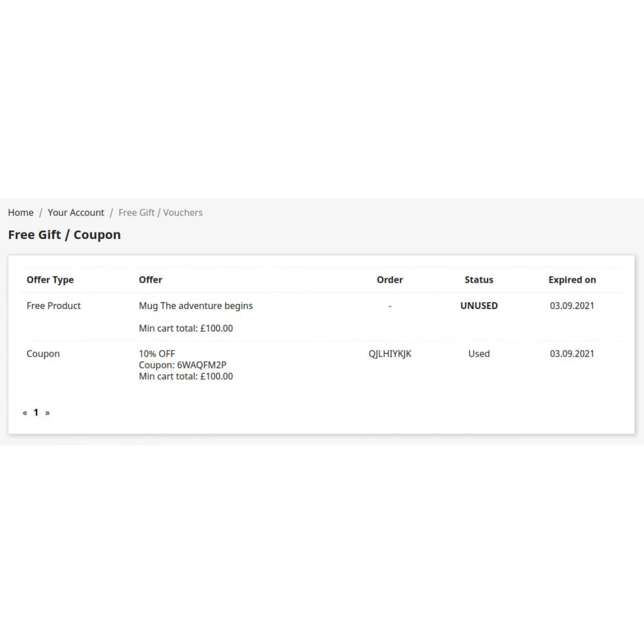Click the Expired on column header
Screen dimensions: 644x644
572,280
